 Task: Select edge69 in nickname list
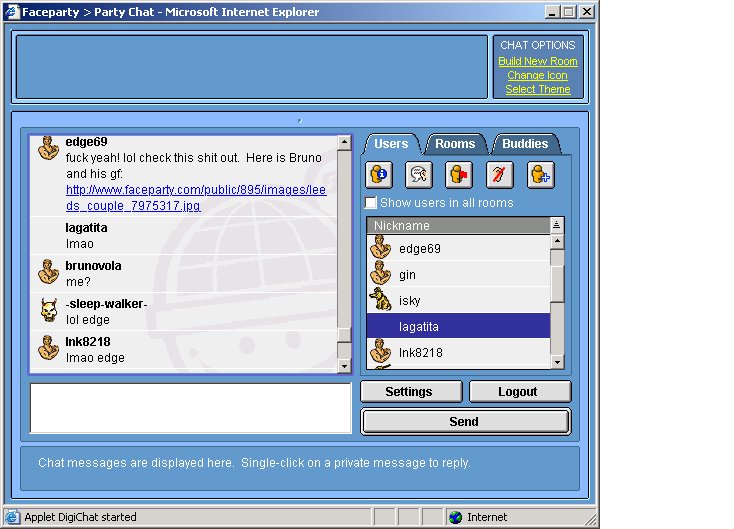coord(458,248)
